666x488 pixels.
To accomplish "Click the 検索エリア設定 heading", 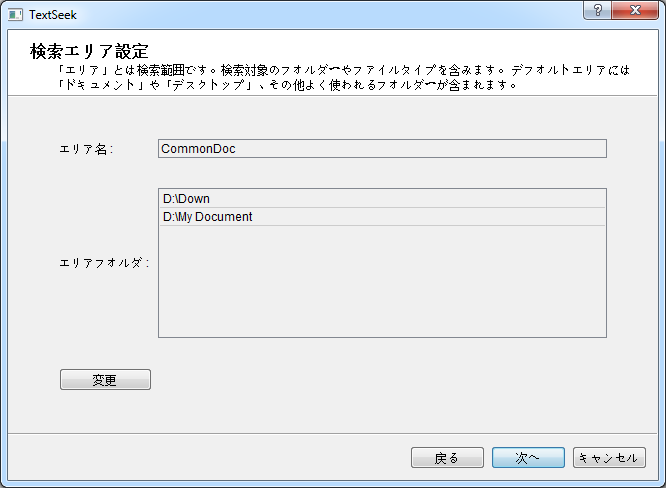I will point(89,51).
